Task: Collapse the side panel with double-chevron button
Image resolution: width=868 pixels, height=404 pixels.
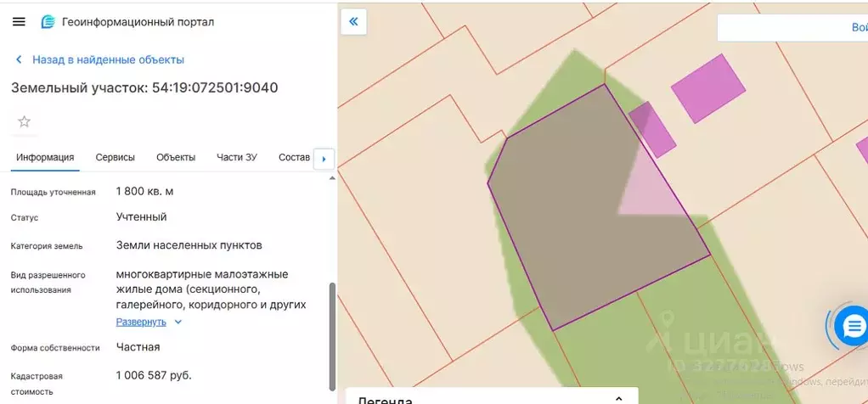Action: 353,22
